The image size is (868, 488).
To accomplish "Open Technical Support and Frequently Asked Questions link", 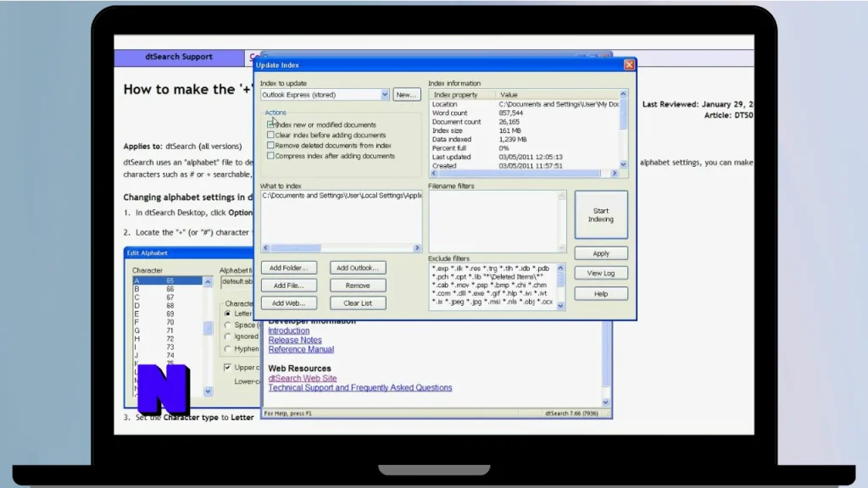I will (x=359, y=388).
